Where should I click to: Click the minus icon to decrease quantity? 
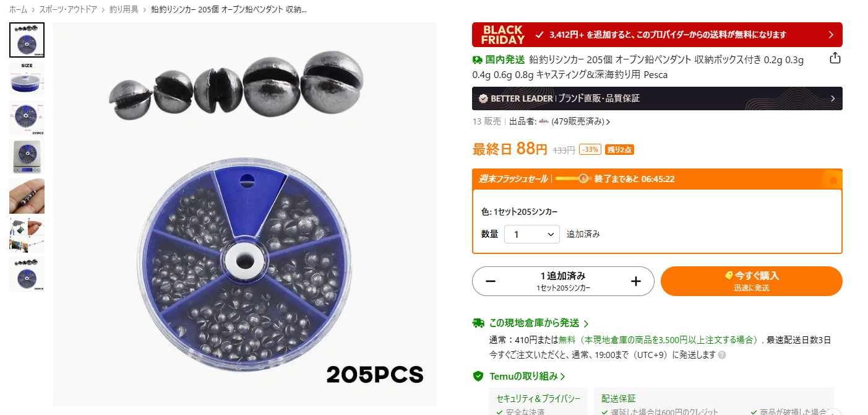[x=491, y=281]
